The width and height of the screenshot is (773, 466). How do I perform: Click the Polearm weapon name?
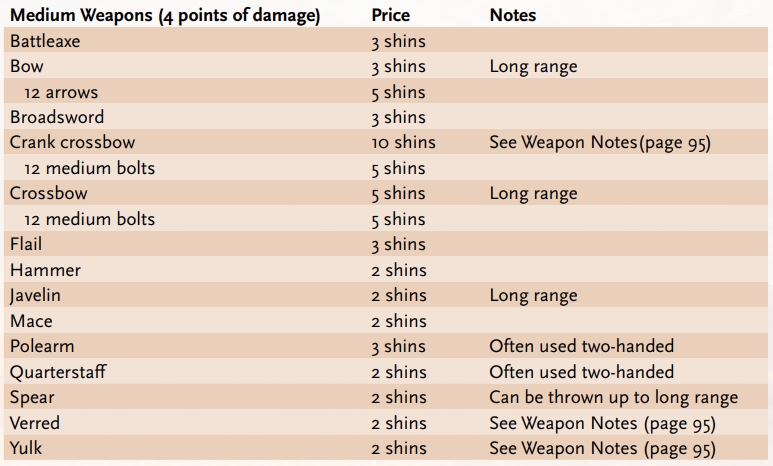point(42,347)
